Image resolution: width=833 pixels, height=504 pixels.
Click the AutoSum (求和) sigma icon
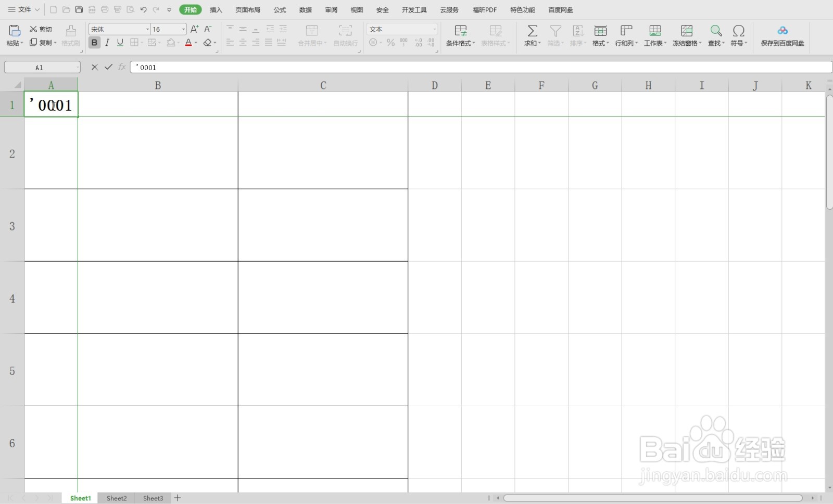(x=532, y=31)
